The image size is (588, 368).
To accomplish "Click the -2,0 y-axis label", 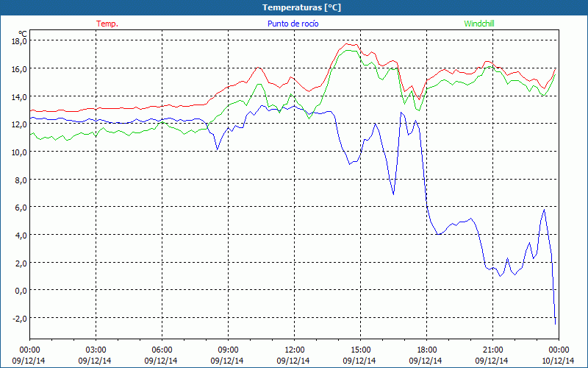I will (x=19, y=318).
